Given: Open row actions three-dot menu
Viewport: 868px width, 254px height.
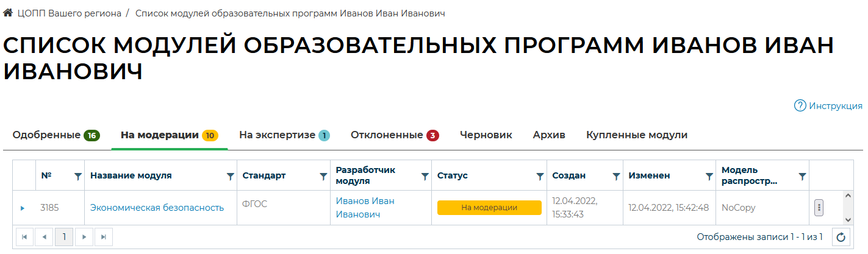Looking at the screenshot, I should (x=819, y=208).
